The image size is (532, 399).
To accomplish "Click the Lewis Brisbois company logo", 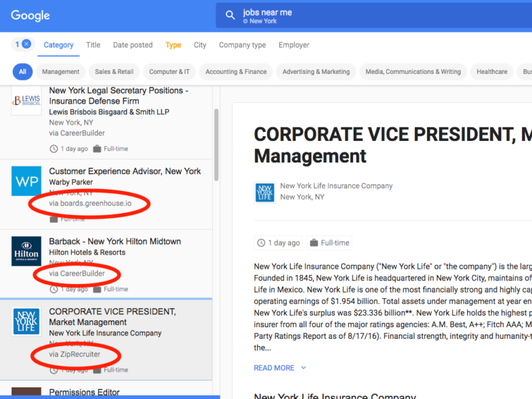I will click(26, 100).
